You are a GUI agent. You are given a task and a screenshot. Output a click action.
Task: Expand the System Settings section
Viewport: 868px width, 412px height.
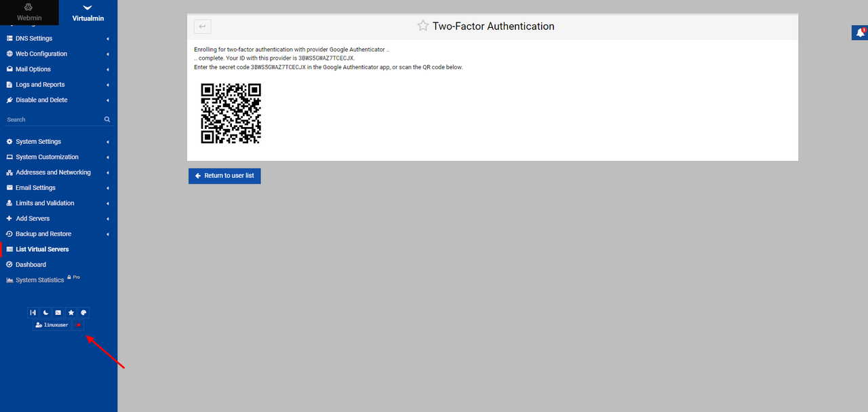pos(38,142)
